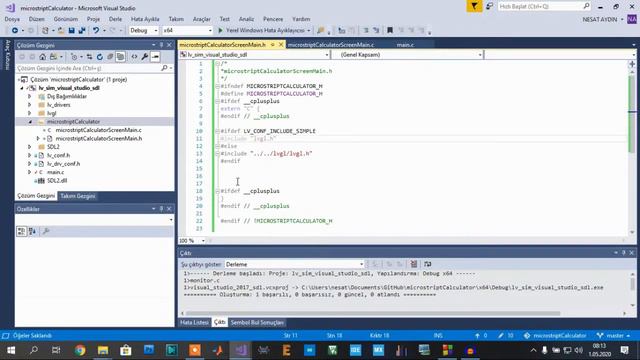
Task: Toggle Show All Files in Çözüm Gezgini
Action: [x=120, y=57]
